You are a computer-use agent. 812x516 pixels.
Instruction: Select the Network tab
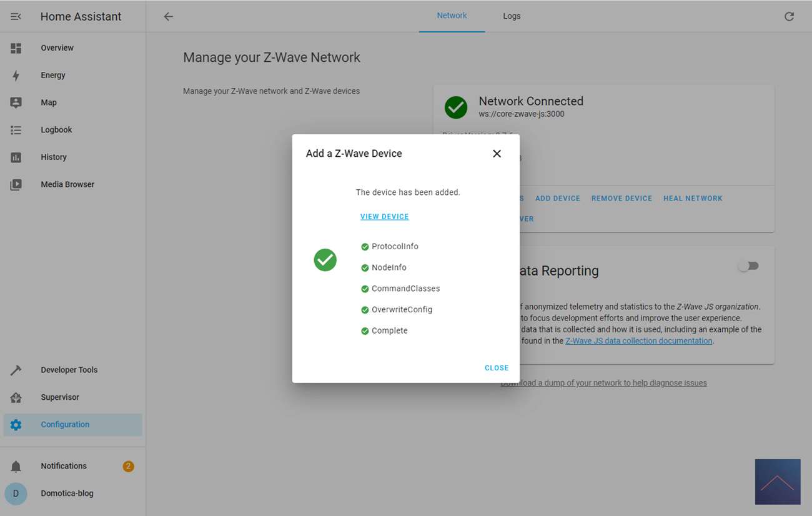click(x=452, y=16)
